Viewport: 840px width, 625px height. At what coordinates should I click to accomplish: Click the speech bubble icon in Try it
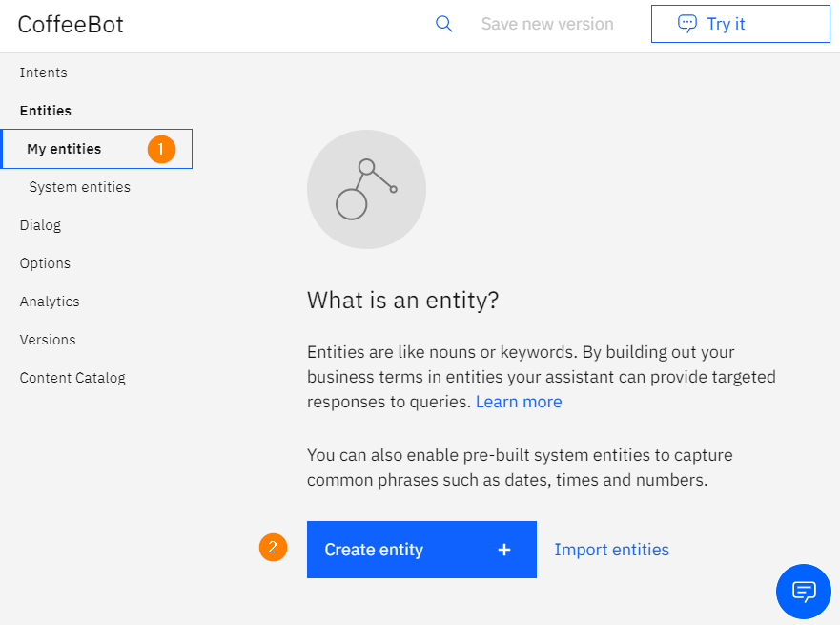click(687, 24)
